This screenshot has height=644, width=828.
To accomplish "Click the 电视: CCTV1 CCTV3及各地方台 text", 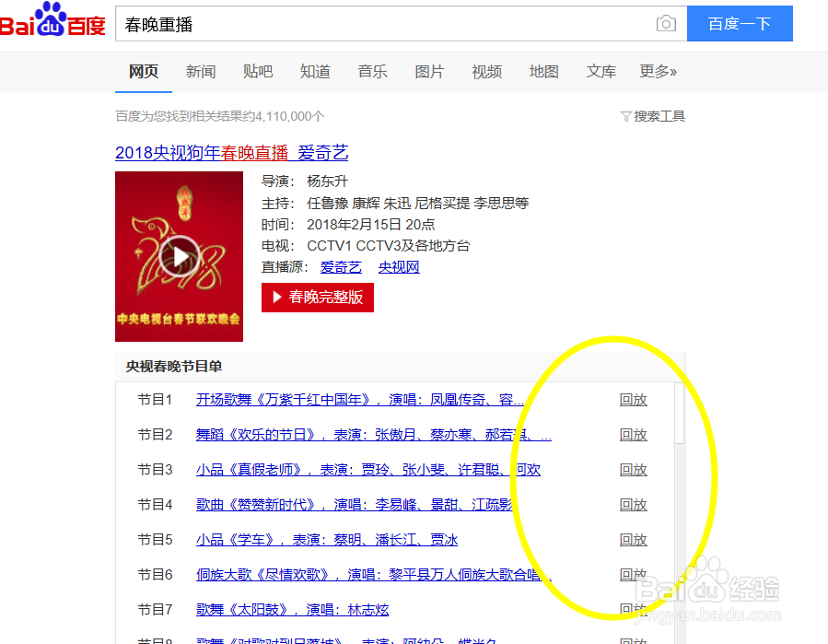I will pos(366,246).
